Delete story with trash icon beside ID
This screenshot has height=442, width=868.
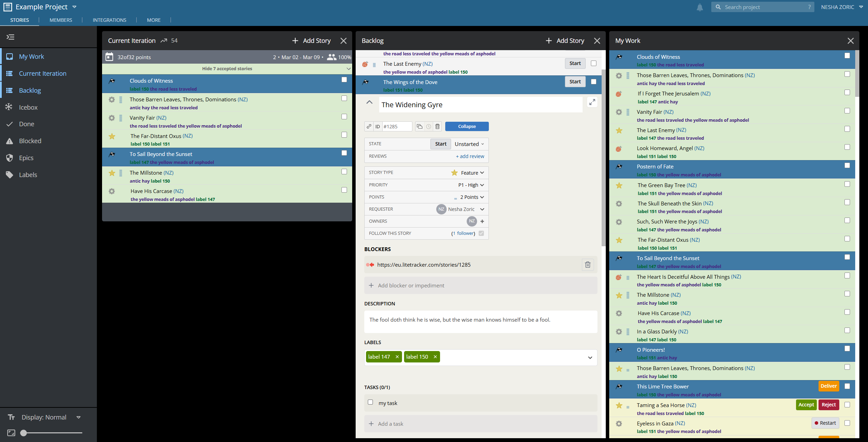pos(438,127)
